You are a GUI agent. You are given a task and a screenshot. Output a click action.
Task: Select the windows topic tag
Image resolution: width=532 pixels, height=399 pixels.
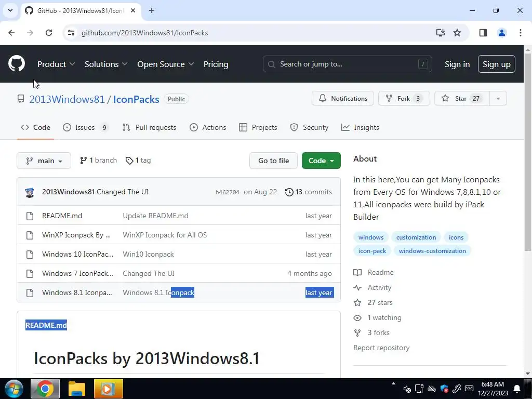click(x=371, y=237)
